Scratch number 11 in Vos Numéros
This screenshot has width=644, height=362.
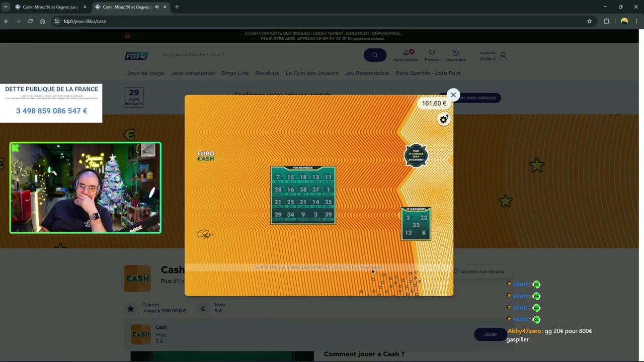coord(328,178)
